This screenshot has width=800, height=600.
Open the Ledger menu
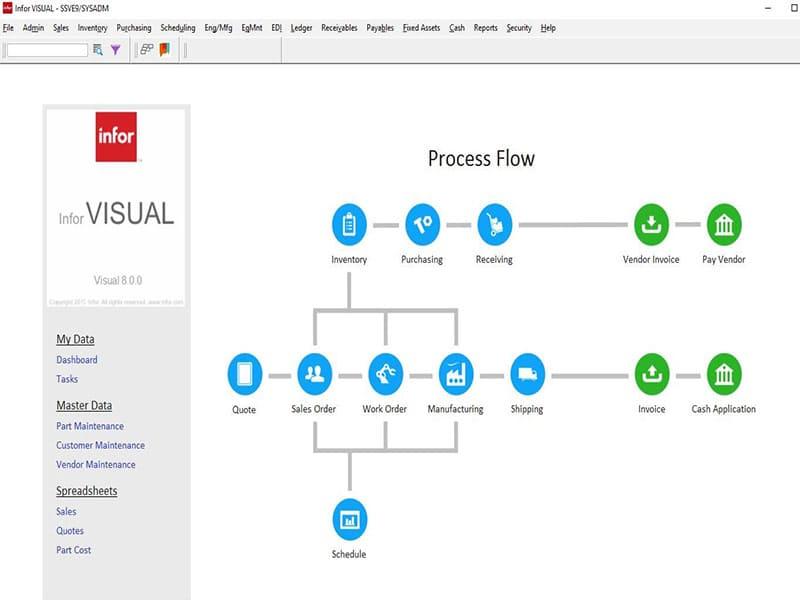point(301,28)
